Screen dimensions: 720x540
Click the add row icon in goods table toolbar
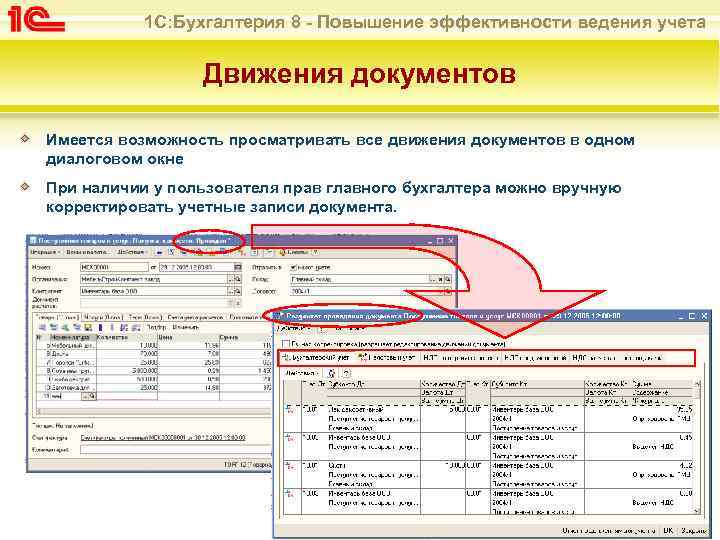(43, 327)
